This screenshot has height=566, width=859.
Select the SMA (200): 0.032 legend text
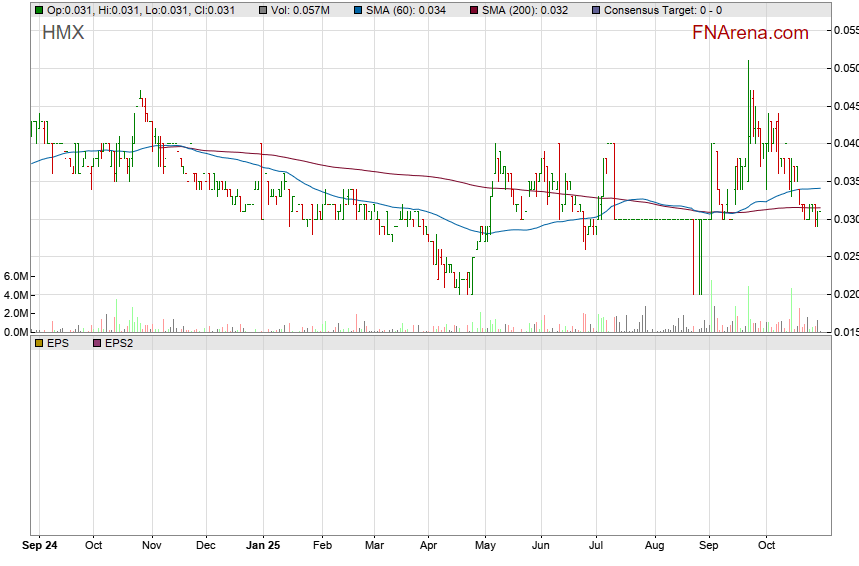pyautogui.click(x=528, y=10)
